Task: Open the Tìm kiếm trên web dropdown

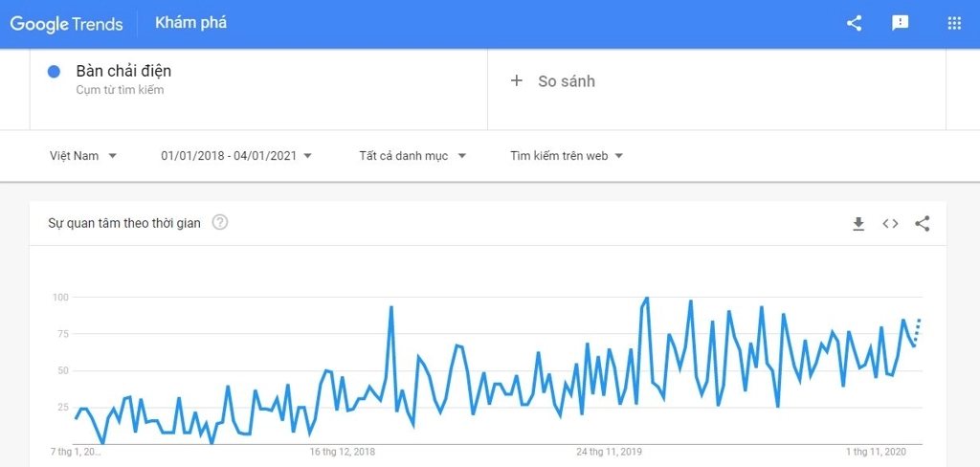Action: (567, 156)
